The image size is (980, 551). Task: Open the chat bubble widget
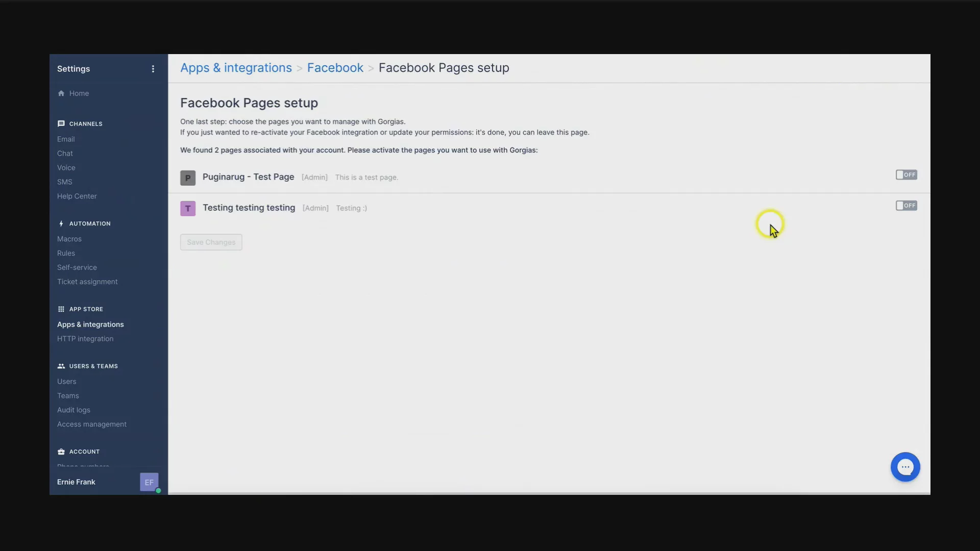[x=905, y=467]
